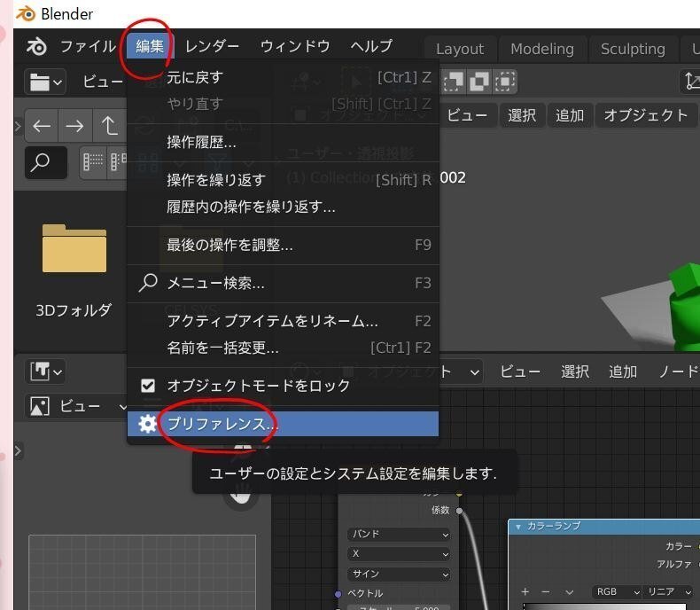Image resolution: width=700 pixels, height=610 pixels.
Task: Open 3D viewport 追加 menu
Action: (x=570, y=115)
